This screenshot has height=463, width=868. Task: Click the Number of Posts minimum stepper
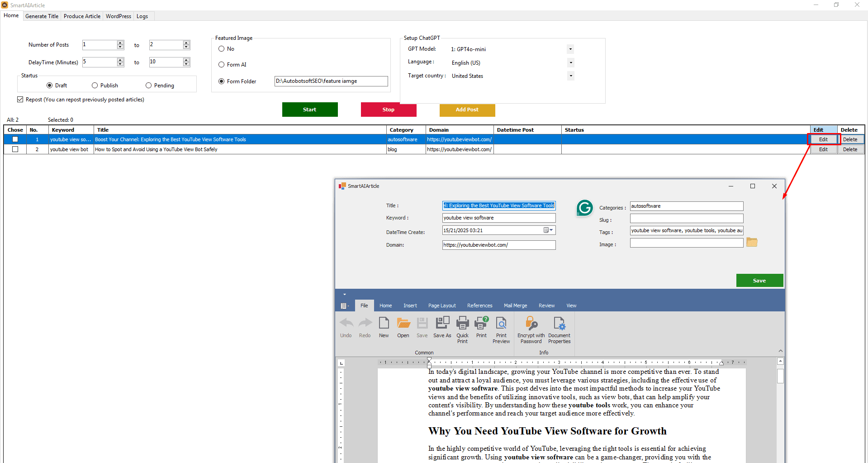(120, 45)
